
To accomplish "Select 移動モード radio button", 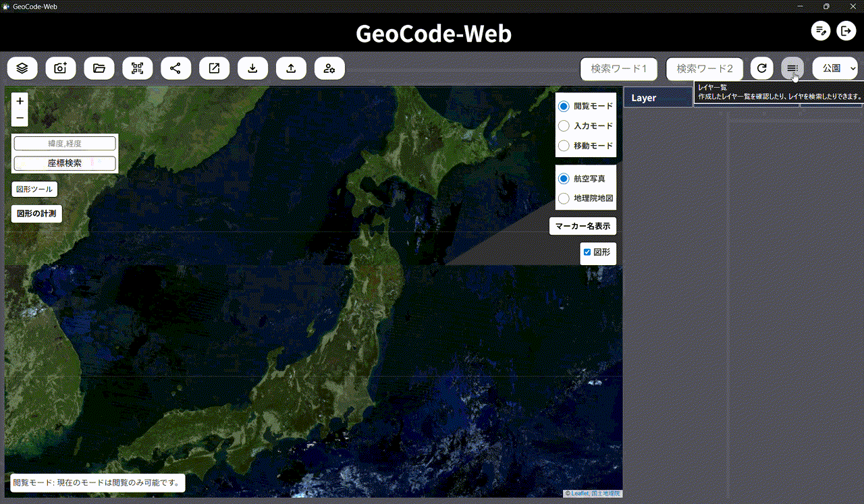I will [564, 145].
